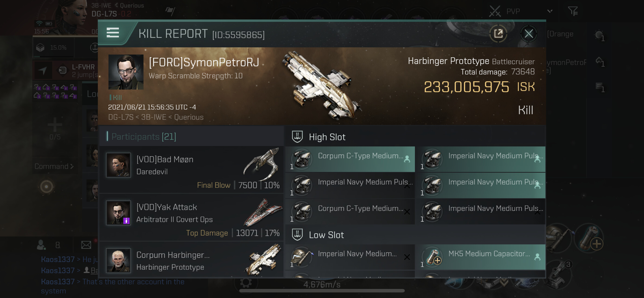644x298 pixels.
Task: Click the Low Slot section header
Action: (326, 235)
